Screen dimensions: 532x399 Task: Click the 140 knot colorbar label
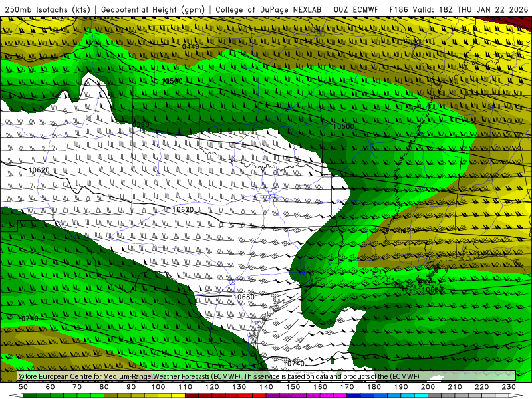coord(267,387)
